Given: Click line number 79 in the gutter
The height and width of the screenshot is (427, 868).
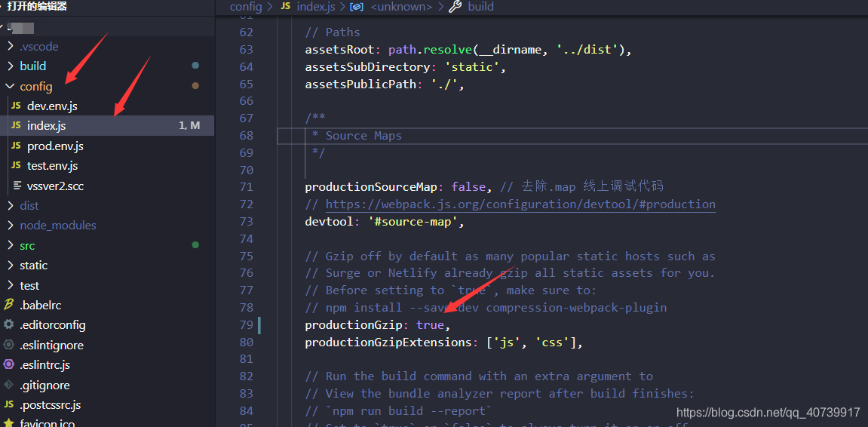Looking at the screenshot, I should point(246,324).
